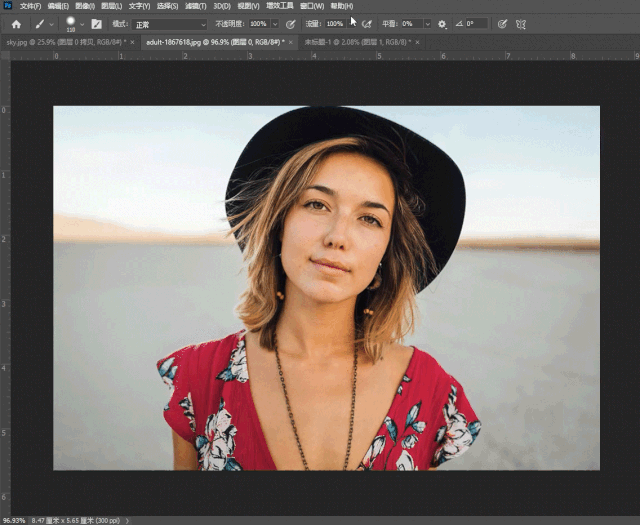The image size is (640, 525).
Task: Click the 模式 label in options bar
Action: coord(120,24)
